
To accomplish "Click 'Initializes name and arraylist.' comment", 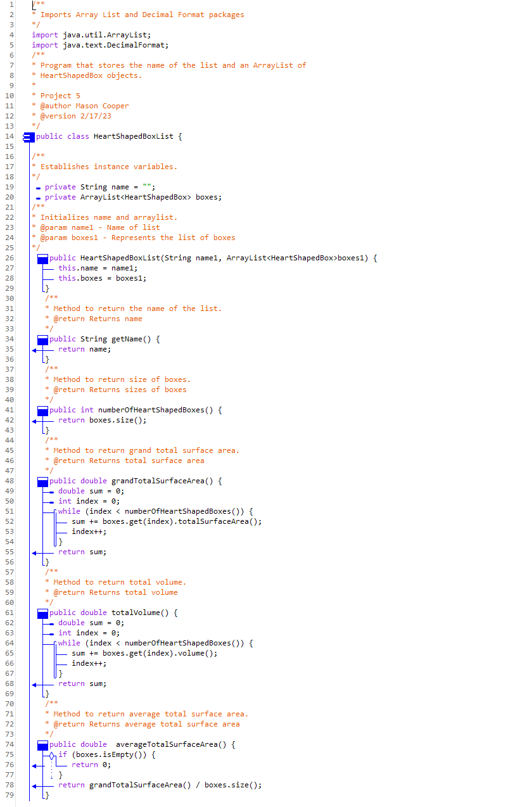I will pos(109,217).
